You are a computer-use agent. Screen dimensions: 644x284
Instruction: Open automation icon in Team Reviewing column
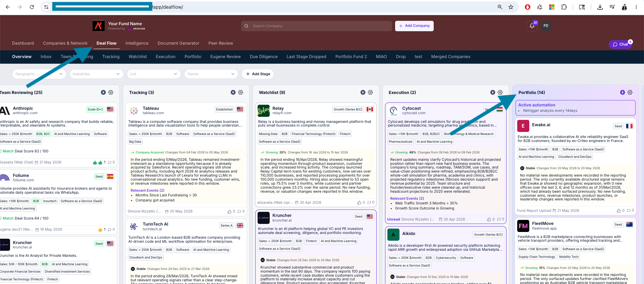tap(103, 92)
